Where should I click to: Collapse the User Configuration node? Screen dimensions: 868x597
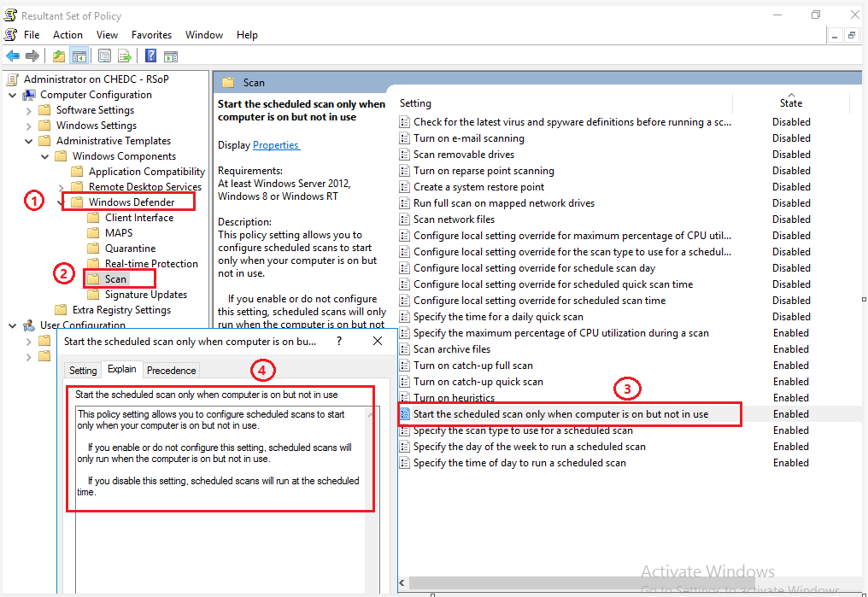(x=12, y=326)
